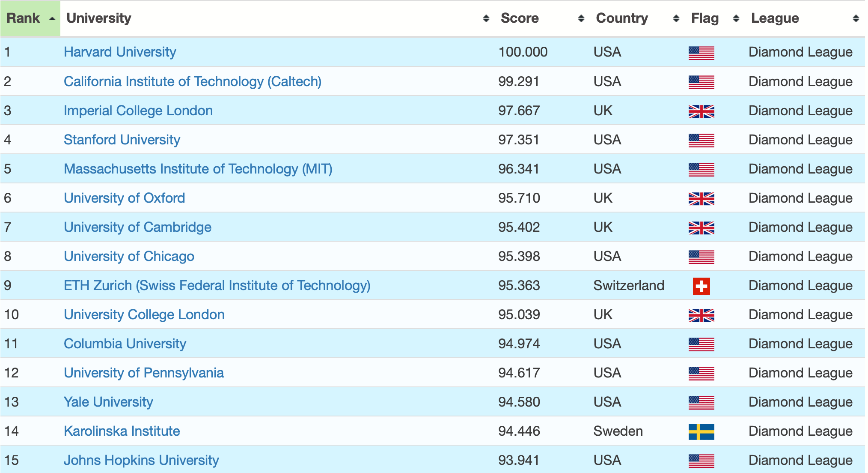Sort by League column sort arrows

pyautogui.click(x=856, y=18)
